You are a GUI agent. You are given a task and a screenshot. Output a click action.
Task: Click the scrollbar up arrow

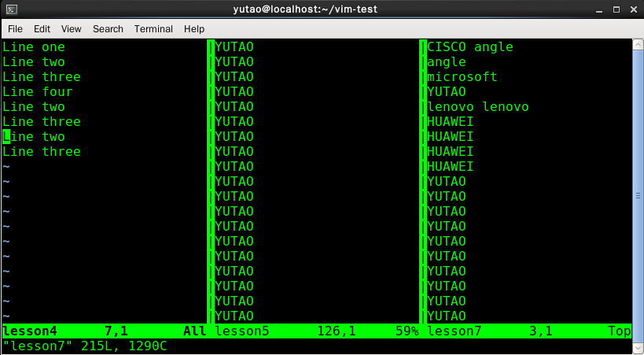[638, 44]
